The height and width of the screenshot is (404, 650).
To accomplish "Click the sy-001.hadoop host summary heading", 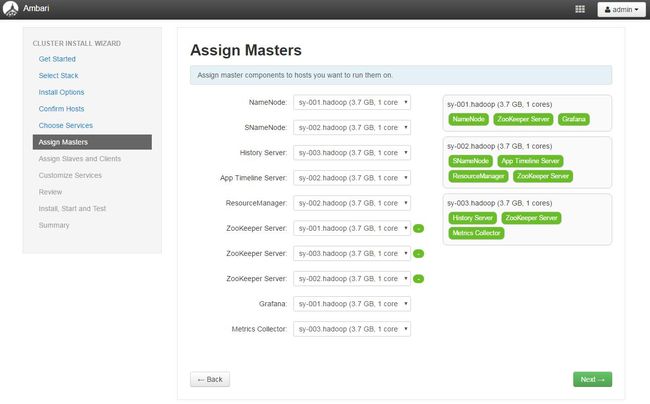I will (500, 104).
